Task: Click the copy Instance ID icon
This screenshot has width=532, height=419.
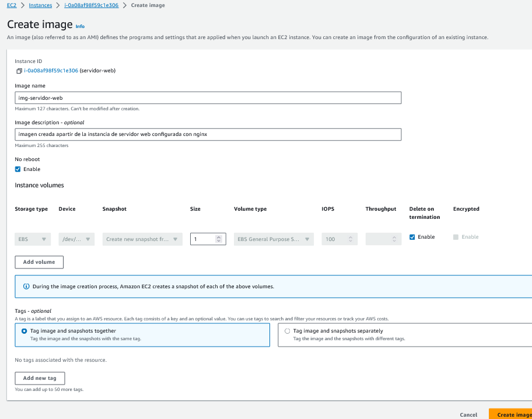Action: tap(19, 71)
